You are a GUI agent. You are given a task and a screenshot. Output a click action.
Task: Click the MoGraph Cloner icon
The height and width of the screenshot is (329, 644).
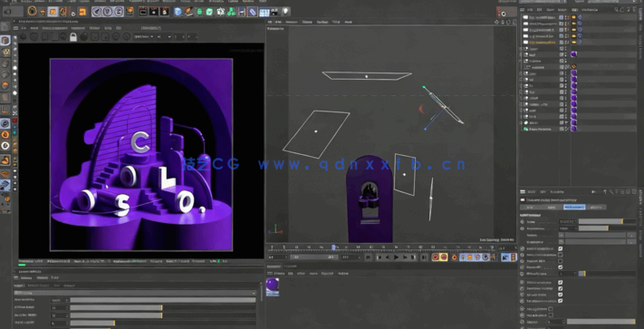click(220, 12)
